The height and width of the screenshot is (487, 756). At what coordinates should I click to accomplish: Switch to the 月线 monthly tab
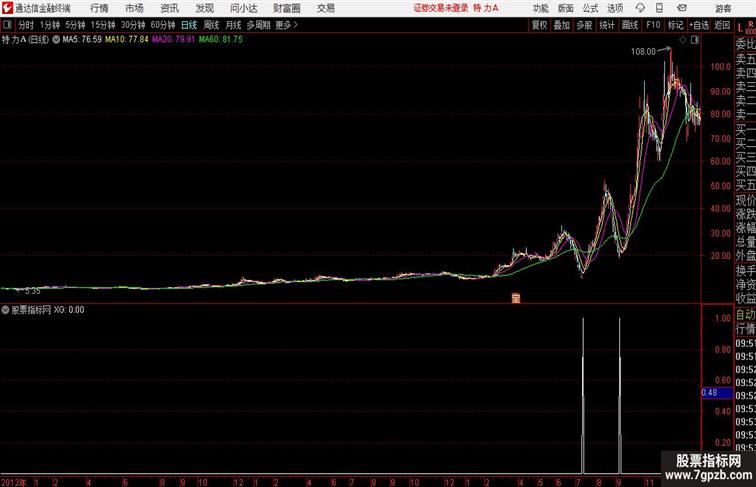[233, 25]
